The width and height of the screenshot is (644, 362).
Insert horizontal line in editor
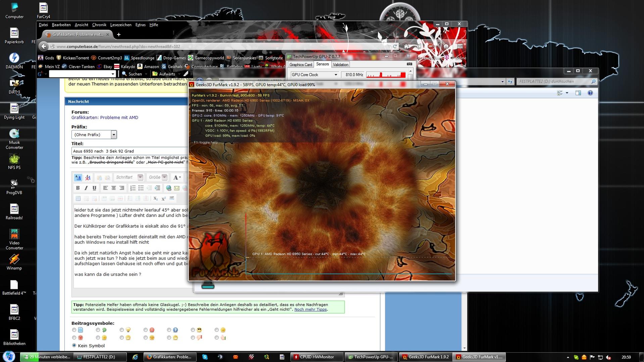tap(171, 199)
